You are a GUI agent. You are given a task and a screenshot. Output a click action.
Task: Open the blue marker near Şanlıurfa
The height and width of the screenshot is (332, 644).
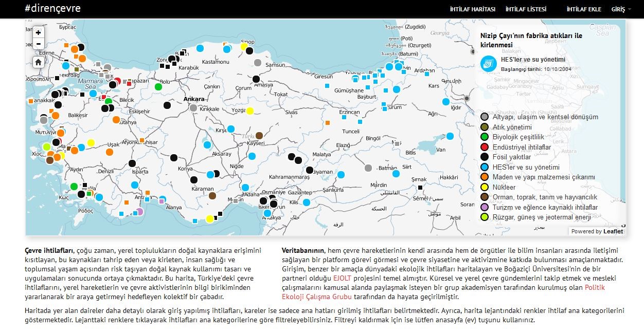341,175
